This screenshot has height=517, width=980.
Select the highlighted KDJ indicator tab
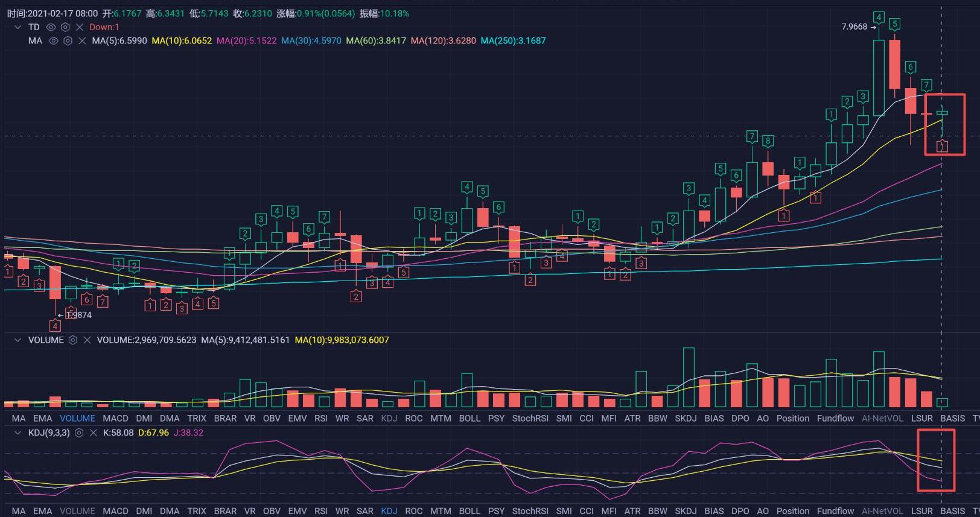[389, 511]
